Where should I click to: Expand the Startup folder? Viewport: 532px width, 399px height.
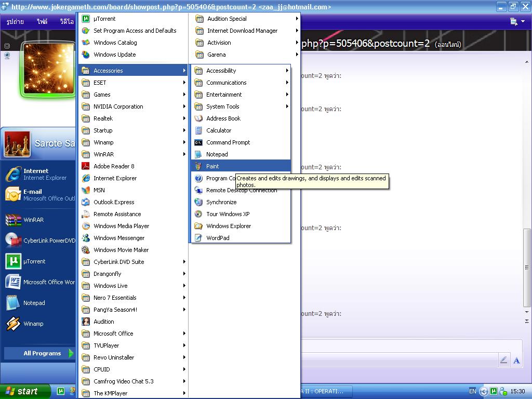click(x=133, y=130)
